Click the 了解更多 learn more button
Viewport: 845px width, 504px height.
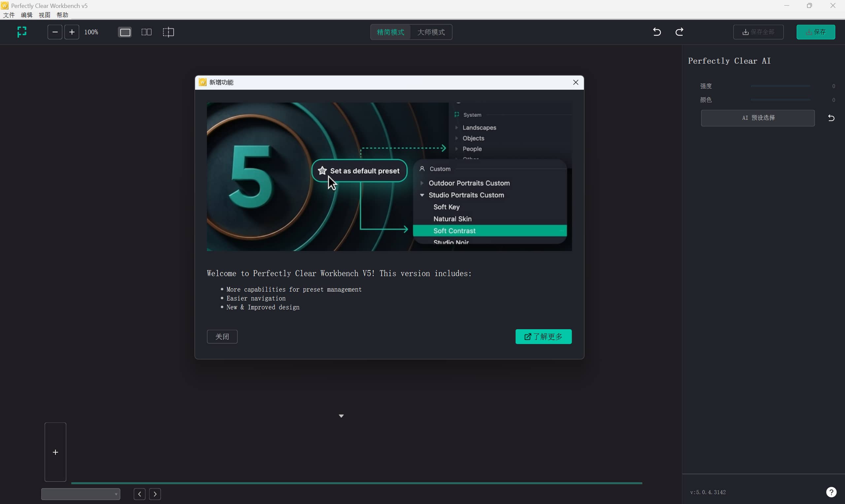pyautogui.click(x=544, y=336)
